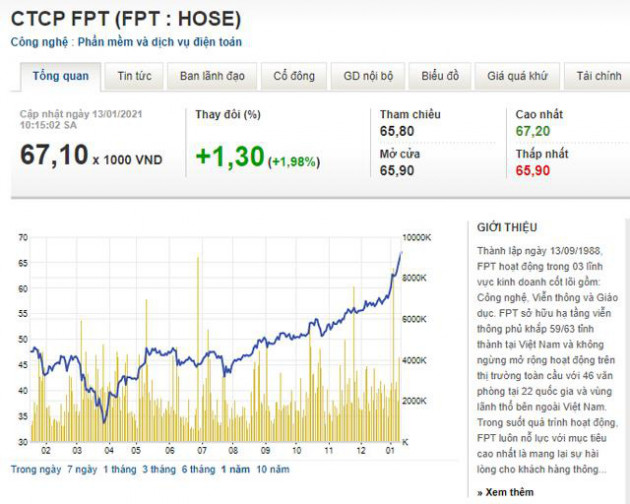Follow the Phần mềm và dịch vụ điện toán link
Screen dimensions: 630x504
coord(160,42)
